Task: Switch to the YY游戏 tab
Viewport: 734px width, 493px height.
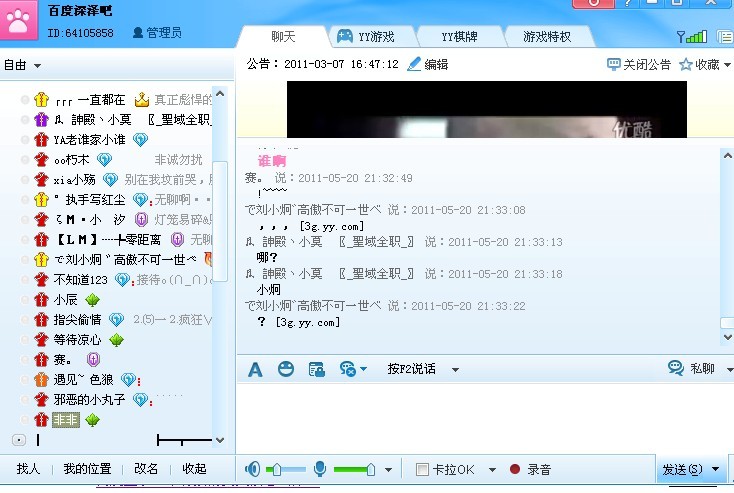Action: 376,37
